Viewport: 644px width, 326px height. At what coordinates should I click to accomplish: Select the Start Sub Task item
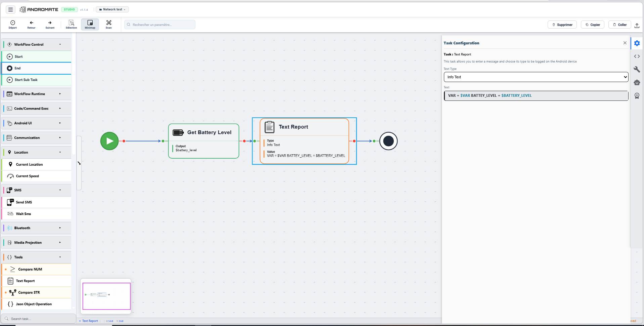37,80
